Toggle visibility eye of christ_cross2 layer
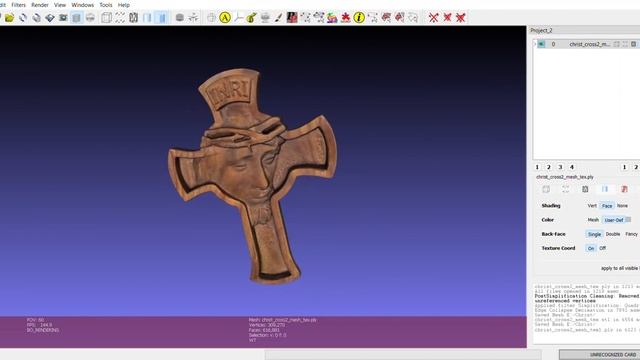Image resolution: width=640 pixels, height=360 pixels. (x=541, y=44)
